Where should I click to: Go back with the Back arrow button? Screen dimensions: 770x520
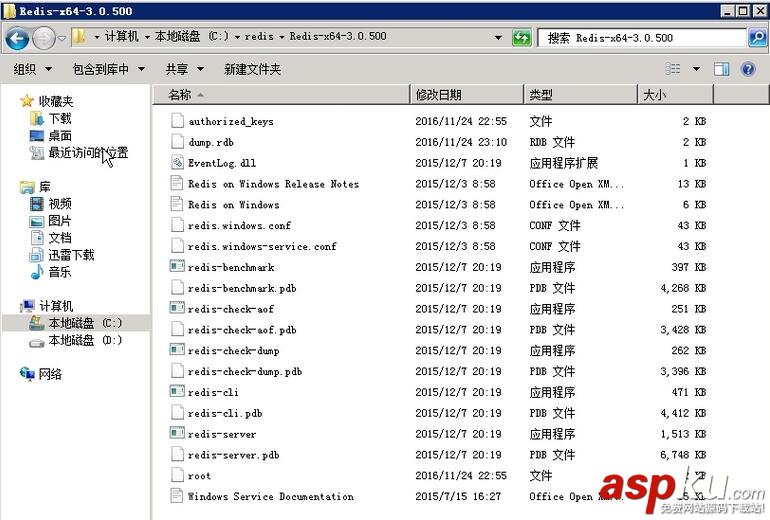click(17, 38)
